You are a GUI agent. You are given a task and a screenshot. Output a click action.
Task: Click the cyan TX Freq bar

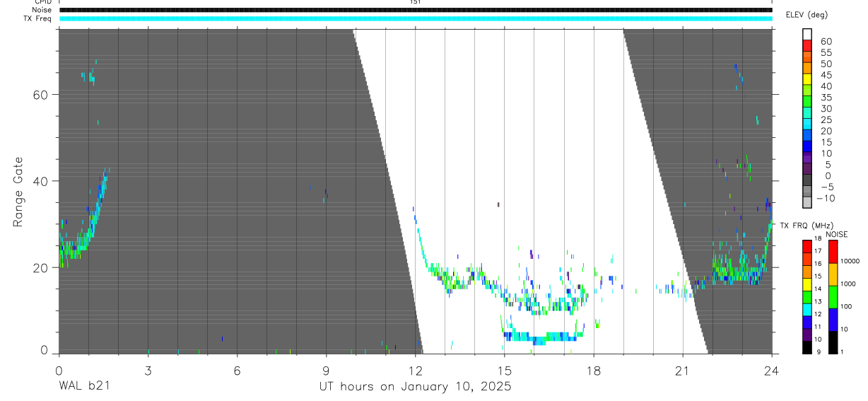pos(416,18)
